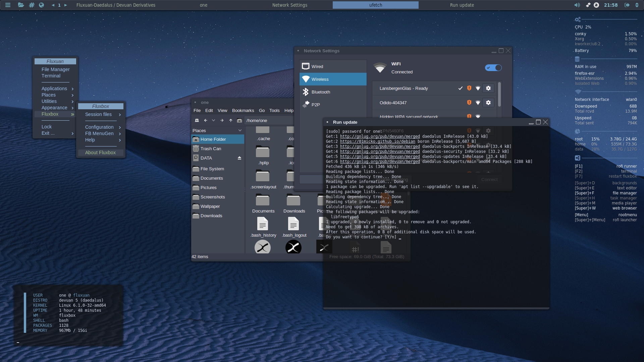Expand the Places side pane dropdown
The width and height of the screenshot is (644, 362).
coord(240,130)
